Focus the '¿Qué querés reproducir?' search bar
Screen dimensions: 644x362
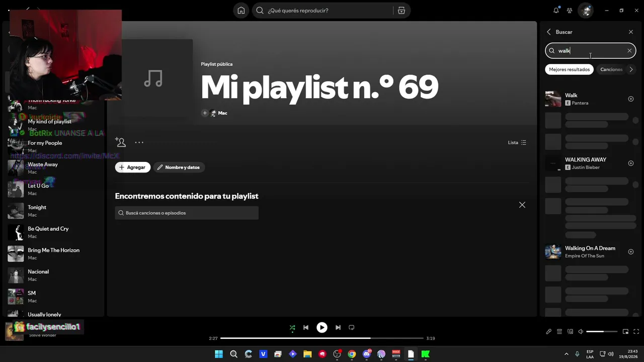(324, 11)
